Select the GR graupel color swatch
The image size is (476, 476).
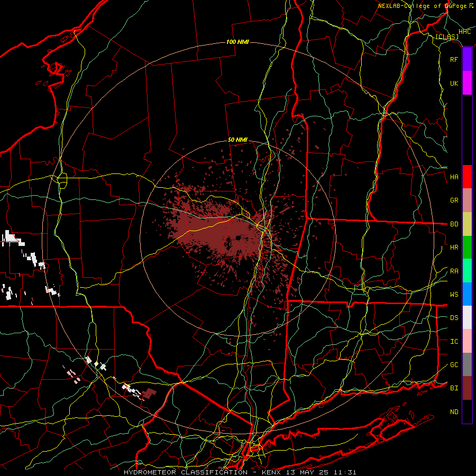click(x=467, y=200)
